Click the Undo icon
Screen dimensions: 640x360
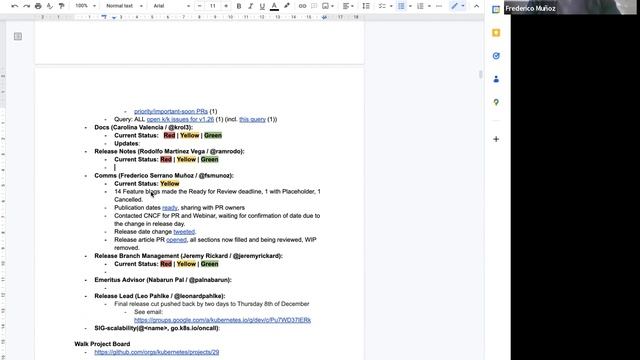(x=15, y=6)
